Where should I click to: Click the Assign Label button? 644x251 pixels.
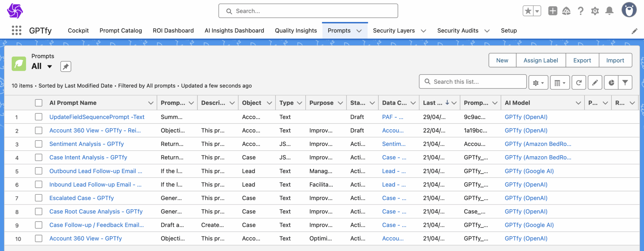pos(541,60)
